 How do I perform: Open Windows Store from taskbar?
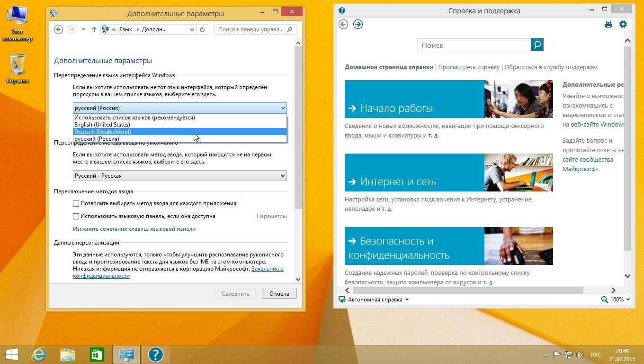click(97, 355)
